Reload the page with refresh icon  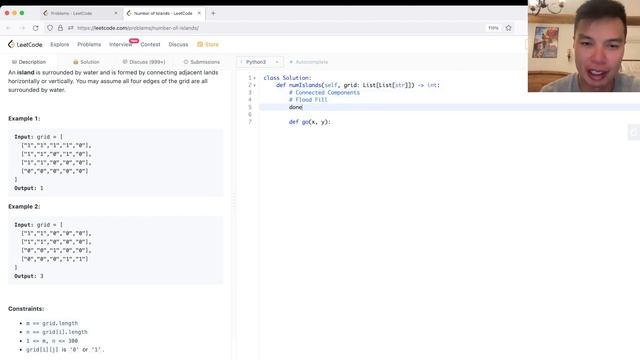point(36,28)
